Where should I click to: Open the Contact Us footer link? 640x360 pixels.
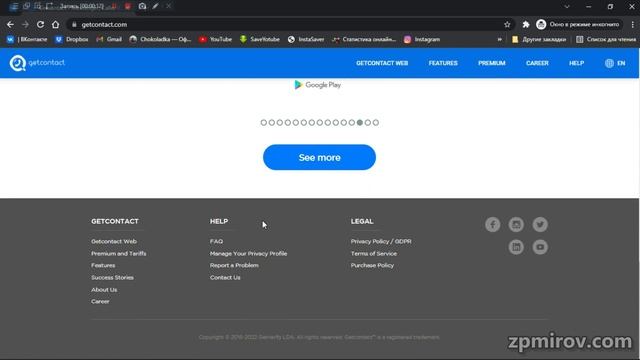(225, 278)
